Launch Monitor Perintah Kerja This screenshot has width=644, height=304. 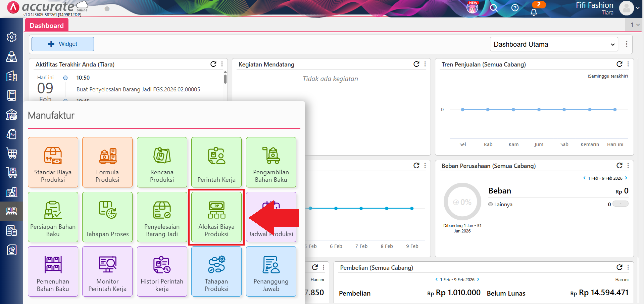(107, 271)
